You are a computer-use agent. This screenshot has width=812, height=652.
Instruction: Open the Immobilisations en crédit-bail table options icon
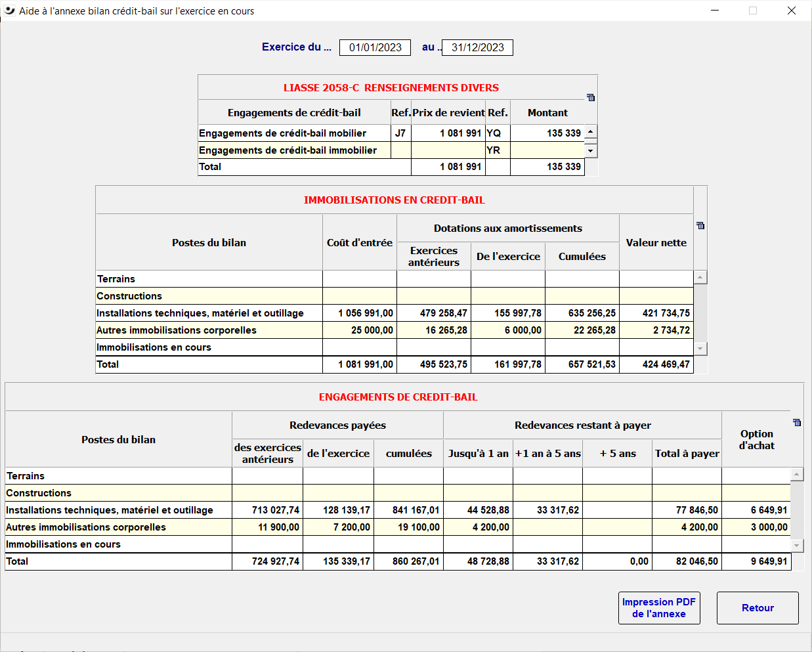[700, 225]
